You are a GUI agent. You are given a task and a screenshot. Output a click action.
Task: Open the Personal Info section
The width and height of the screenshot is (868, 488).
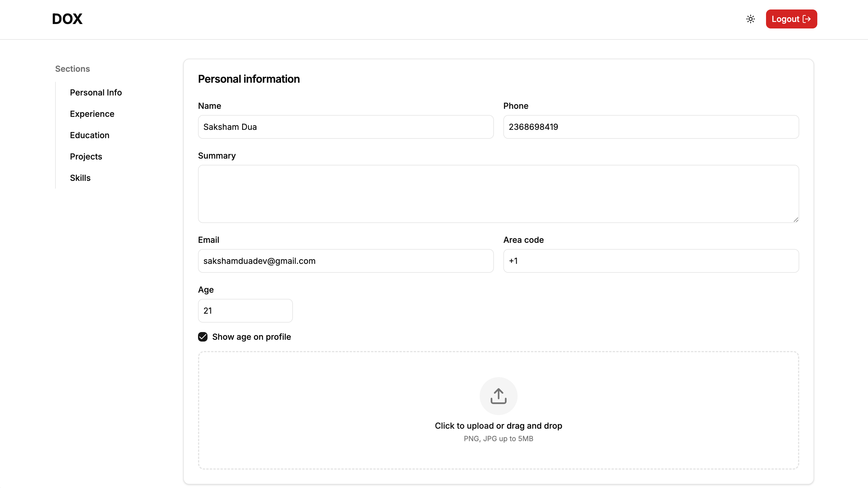[x=96, y=92]
